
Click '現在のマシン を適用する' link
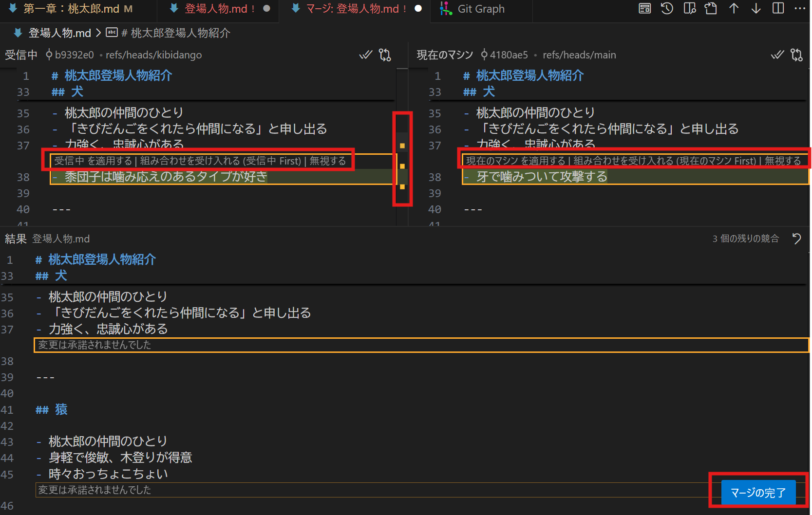pyautogui.click(x=515, y=161)
